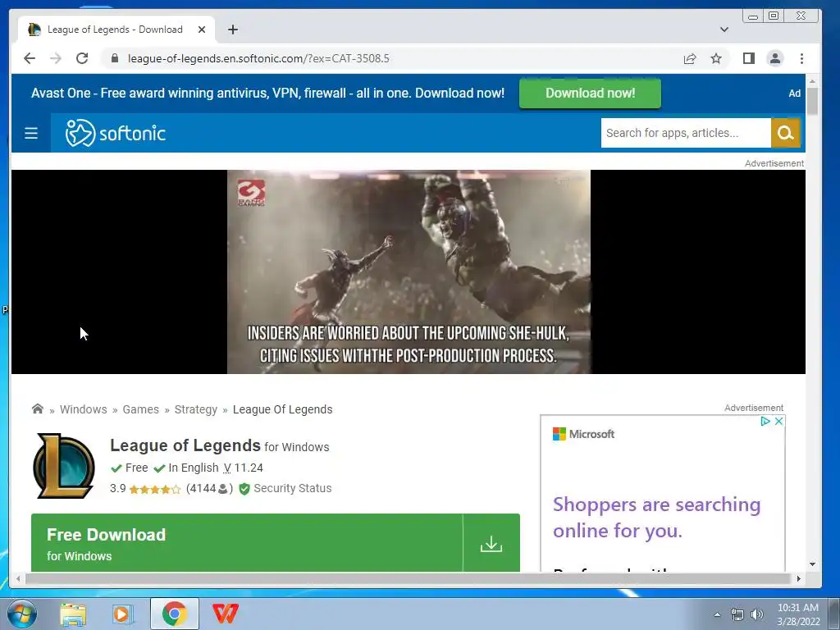The width and height of the screenshot is (840, 630).
Task: Go to Softonic home via logo
Action: coord(115,133)
